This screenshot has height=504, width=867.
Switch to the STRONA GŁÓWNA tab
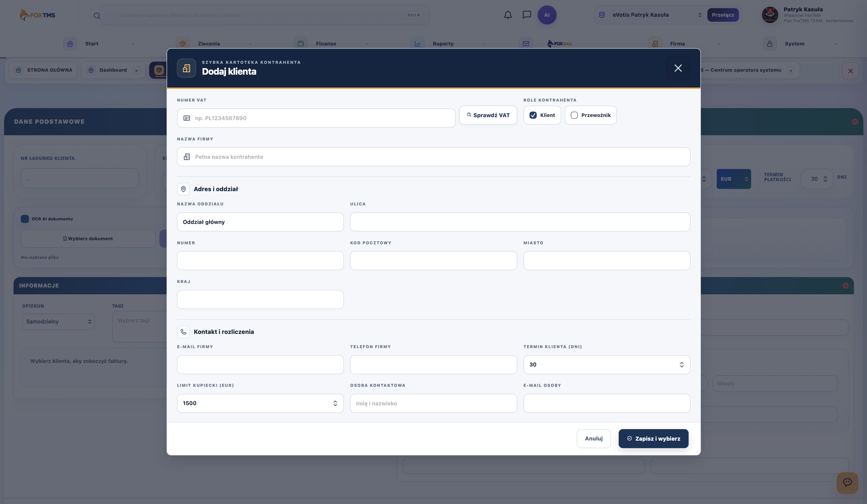click(x=43, y=70)
